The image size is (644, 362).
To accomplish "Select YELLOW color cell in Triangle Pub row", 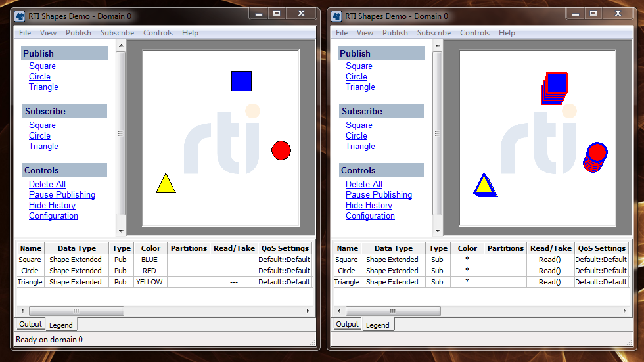I will click(x=150, y=282).
